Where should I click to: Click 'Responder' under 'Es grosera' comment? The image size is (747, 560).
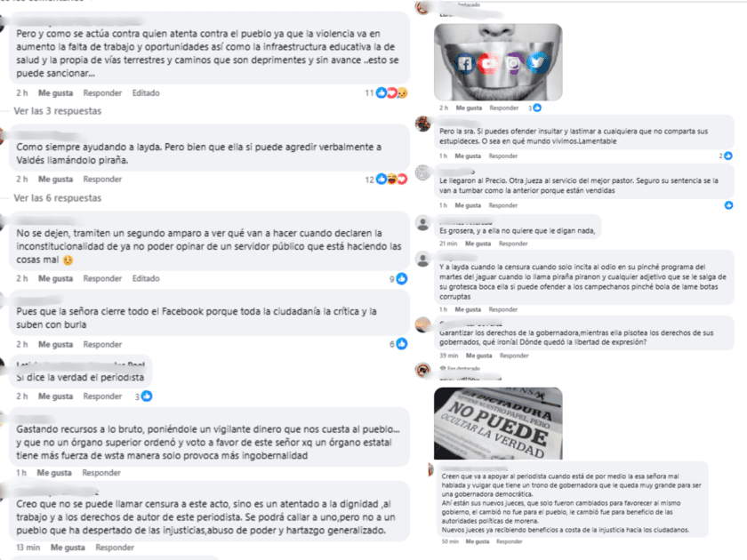(x=513, y=244)
